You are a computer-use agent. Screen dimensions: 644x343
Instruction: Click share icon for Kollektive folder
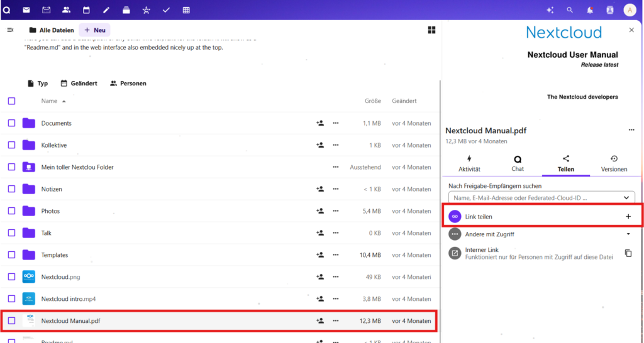[x=320, y=145]
